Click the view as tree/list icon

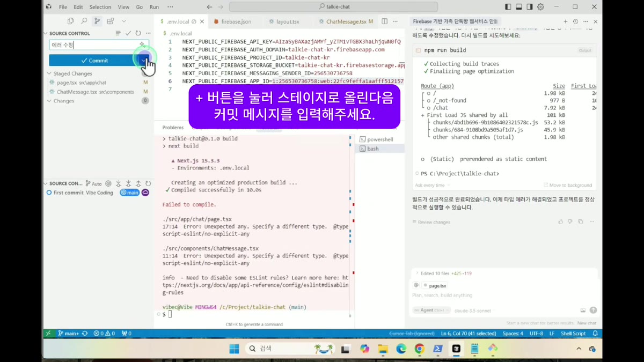click(x=118, y=33)
